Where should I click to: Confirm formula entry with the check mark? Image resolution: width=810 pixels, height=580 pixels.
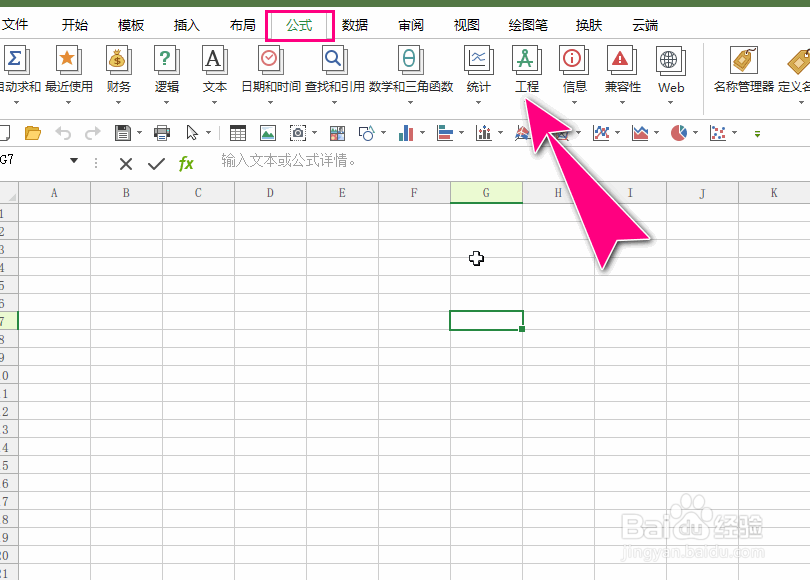pyautogui.click(x=156, y=164)
